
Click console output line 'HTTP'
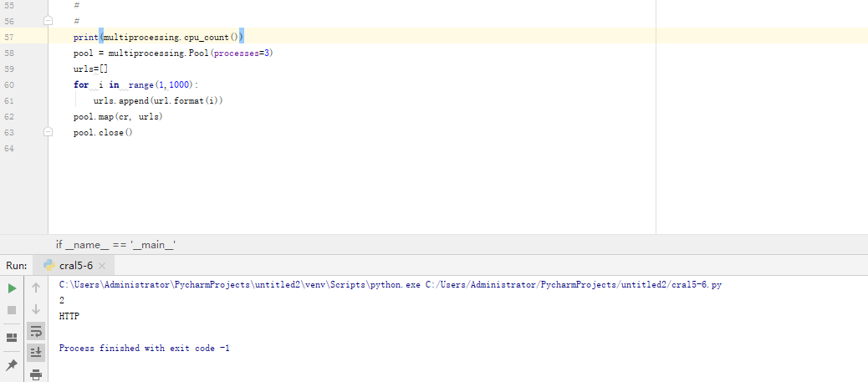click(69, 317)
